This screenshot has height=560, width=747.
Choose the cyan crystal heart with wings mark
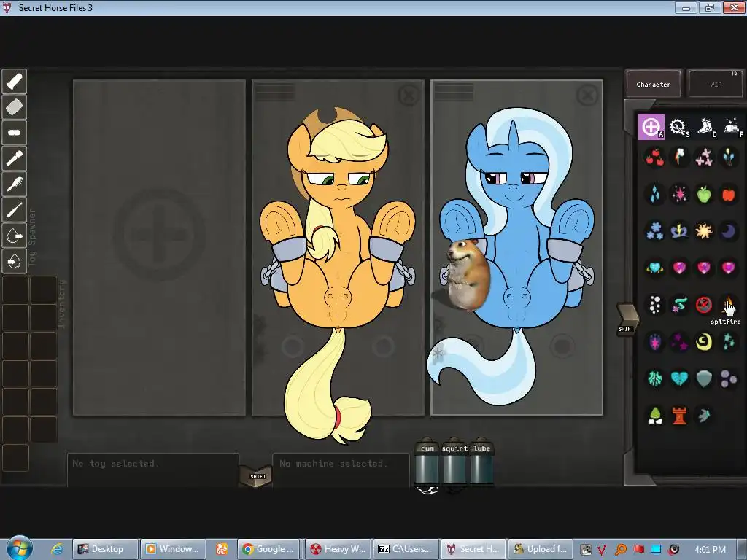click(654, 268)
